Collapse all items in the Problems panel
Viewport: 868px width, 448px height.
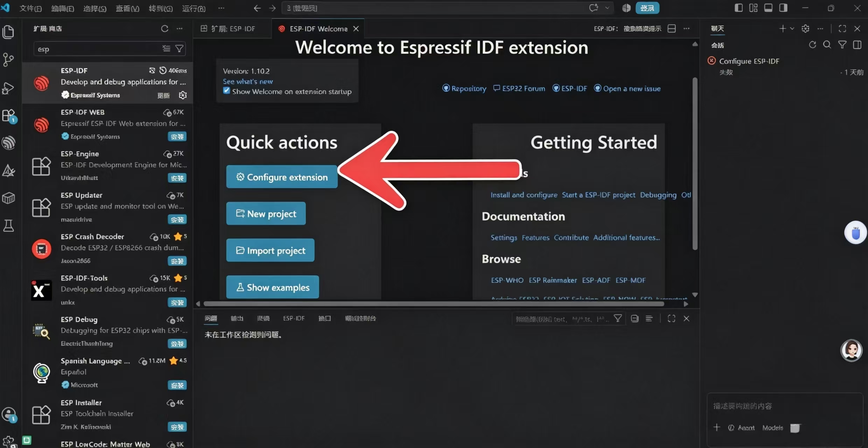click(635, 318)
